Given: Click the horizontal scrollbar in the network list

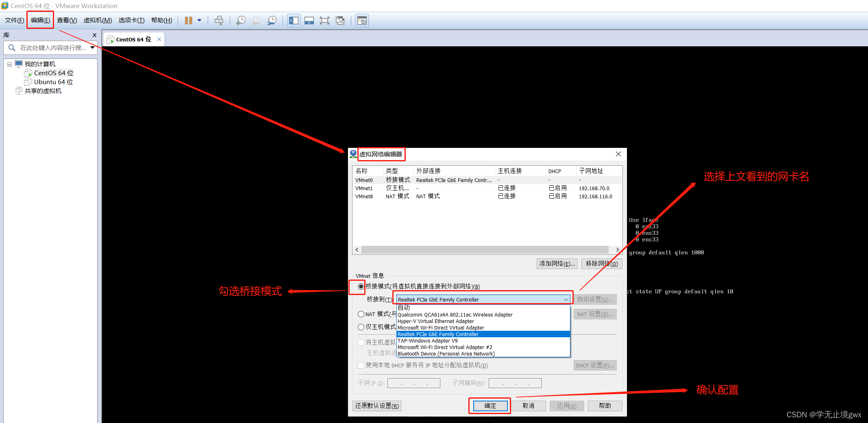Looking at the screenshot, I should click(485, 249).
